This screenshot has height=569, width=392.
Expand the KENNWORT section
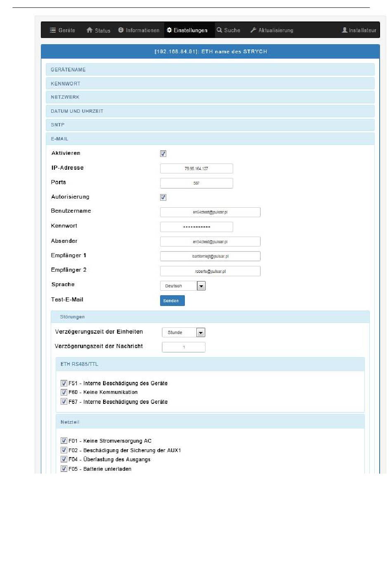(210, 83)
